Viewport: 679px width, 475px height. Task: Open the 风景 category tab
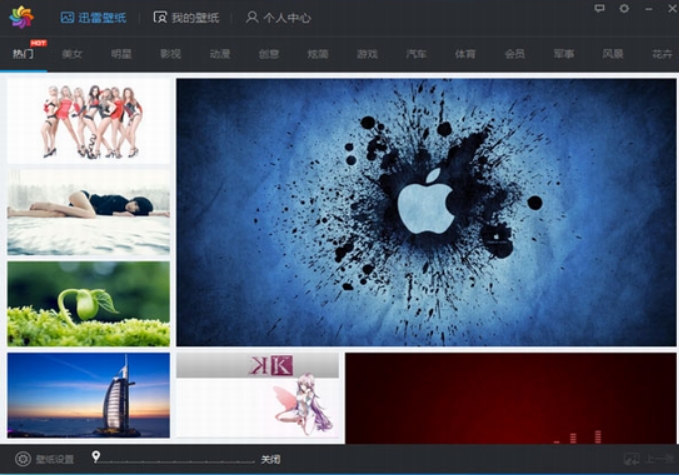(x=613, y=54)
